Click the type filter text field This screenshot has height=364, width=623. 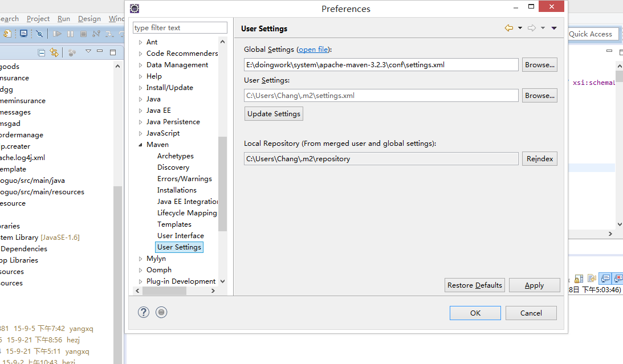click(180, 28)
